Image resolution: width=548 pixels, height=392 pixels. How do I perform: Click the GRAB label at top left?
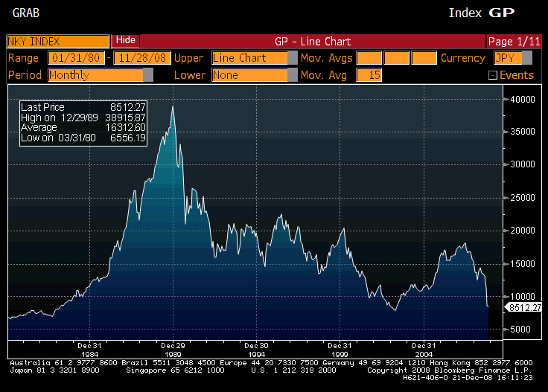click(27, 13)
